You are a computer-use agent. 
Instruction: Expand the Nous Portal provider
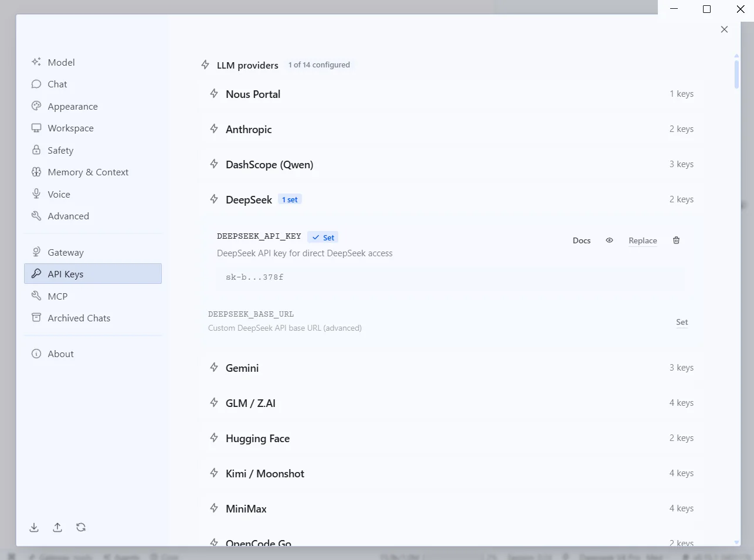pyautogui.click(x=451, y=94)
